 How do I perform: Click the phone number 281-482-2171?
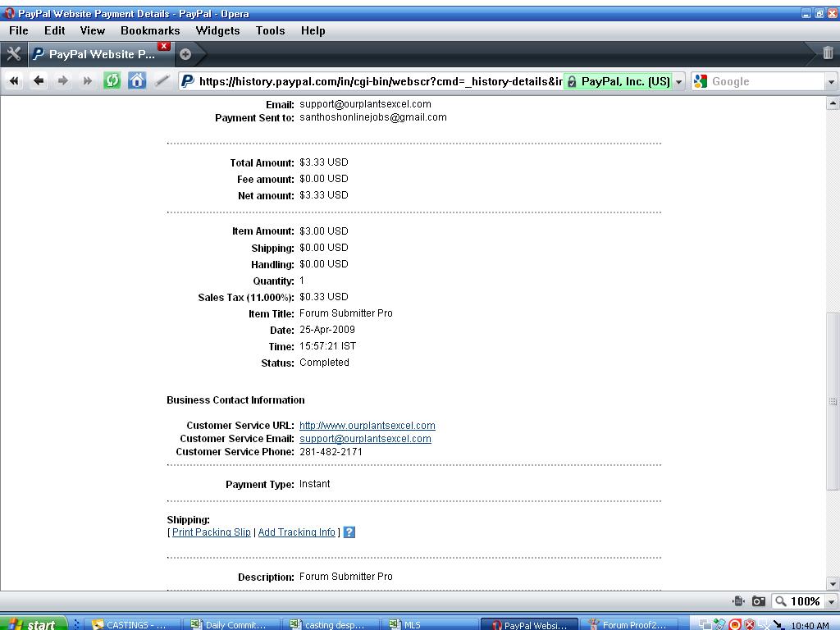331,452
